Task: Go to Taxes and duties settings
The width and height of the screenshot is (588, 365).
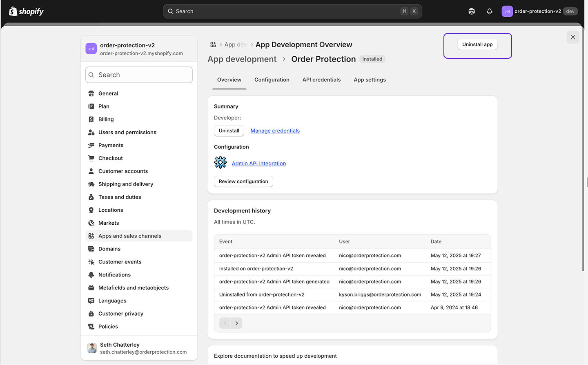Action: pyautogui.click(x=120, y=197)
